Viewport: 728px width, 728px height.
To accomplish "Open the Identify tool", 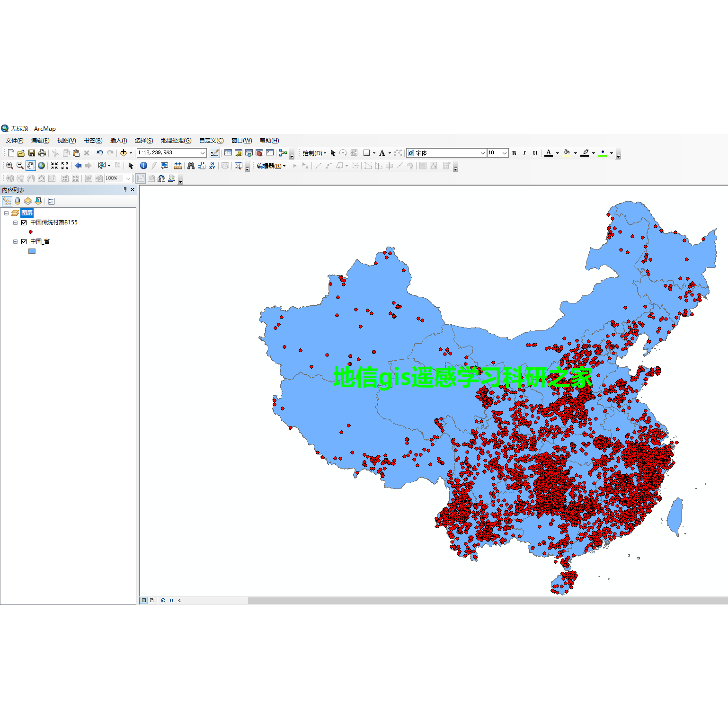I will point(143,166).
